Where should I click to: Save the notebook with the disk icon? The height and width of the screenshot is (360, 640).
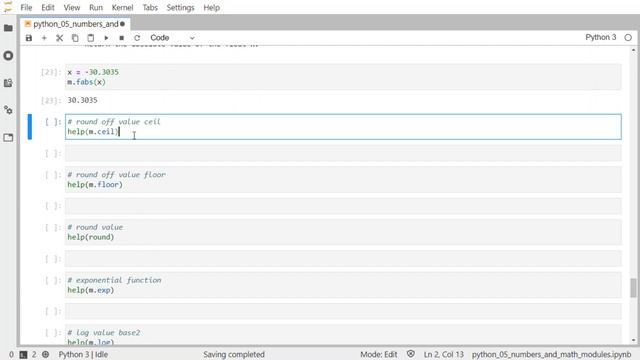tap(29, 38)
